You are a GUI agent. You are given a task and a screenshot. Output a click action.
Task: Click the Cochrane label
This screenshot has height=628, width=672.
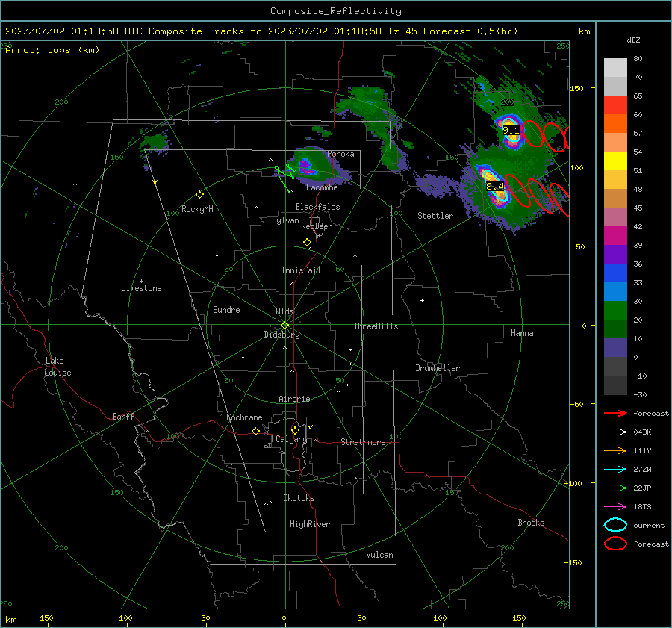tap(244, 418)
